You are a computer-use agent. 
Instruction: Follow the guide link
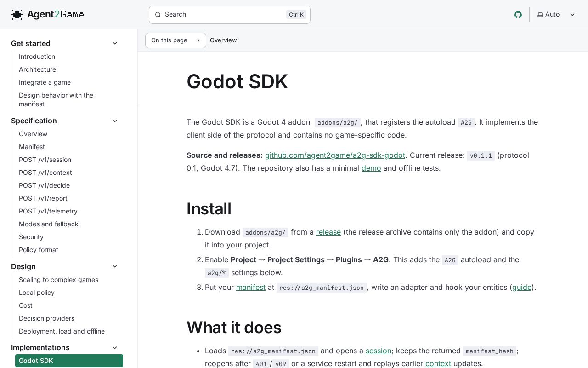coord(522,287)
